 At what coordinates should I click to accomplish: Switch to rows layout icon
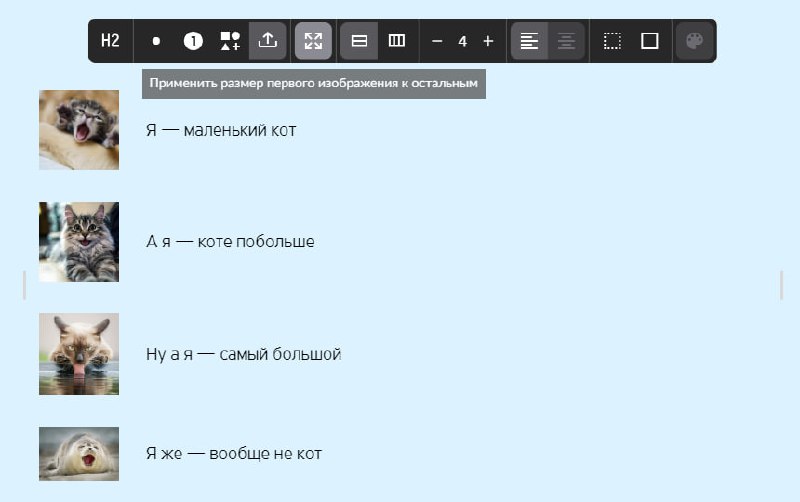pyautogui.click(x=360, y=41)
